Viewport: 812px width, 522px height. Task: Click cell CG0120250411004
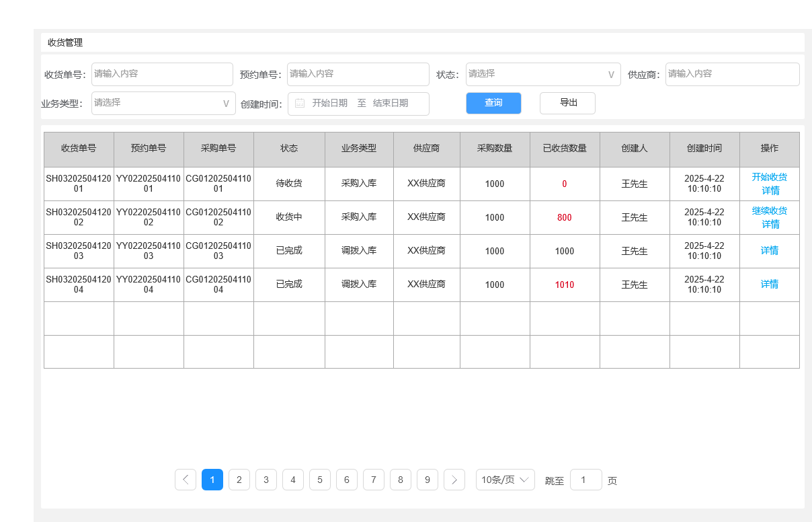point(218,285)
